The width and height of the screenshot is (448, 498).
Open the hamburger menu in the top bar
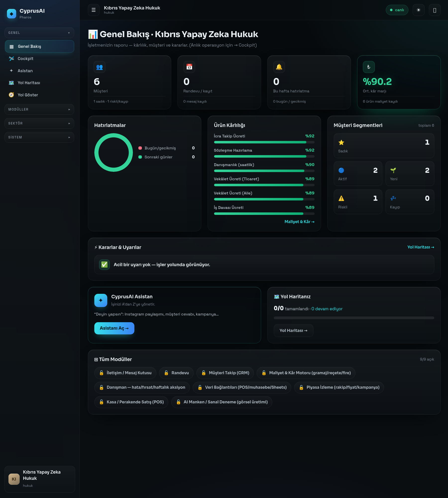pyautogui.click(x=94, y=10)
